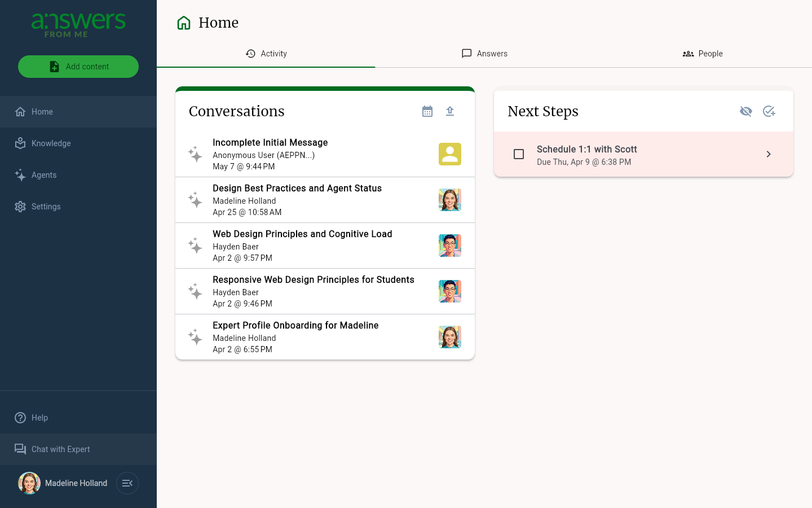
Task: Open Incomplete Initial Message conversation
Action: pyautogui.click(x=325, y=154)
